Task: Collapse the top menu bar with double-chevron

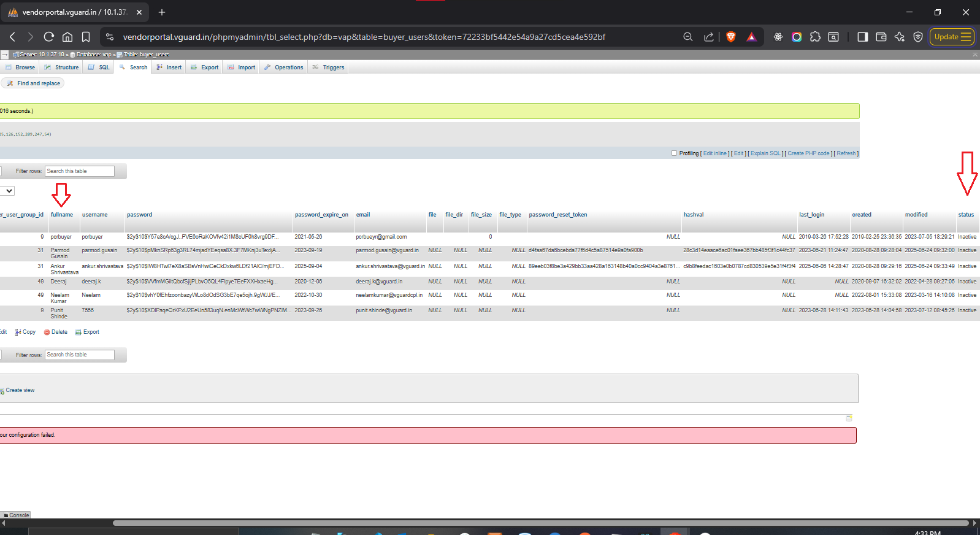Action: click(975, 55)
